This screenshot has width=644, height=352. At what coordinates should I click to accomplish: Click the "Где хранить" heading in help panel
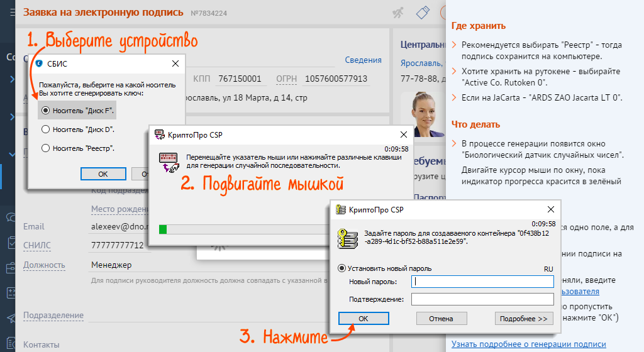[479, 26]
